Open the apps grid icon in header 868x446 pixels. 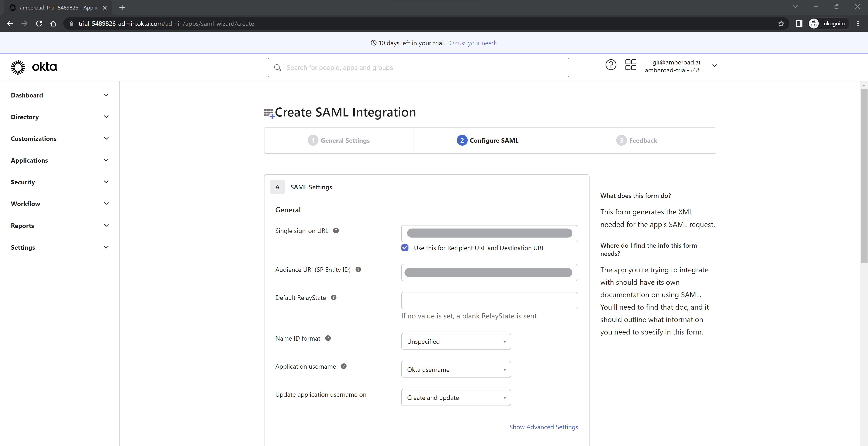(630, 65)
